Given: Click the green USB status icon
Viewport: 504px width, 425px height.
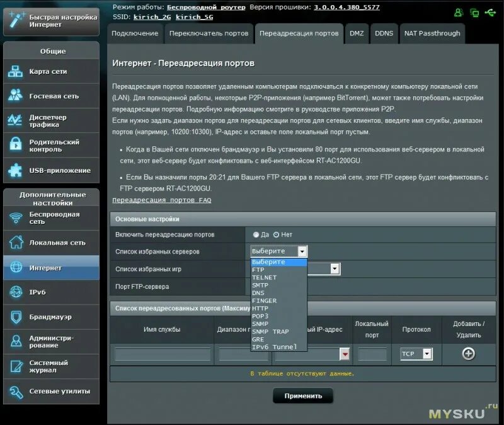Looking at the screenshot, I should click(x=490, y=13).
